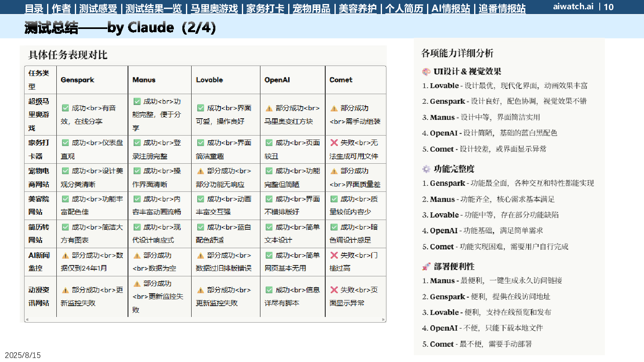Click the aiwatch.ai site label
The height and width of the screenshot is (362, 644).
(573, 6)
